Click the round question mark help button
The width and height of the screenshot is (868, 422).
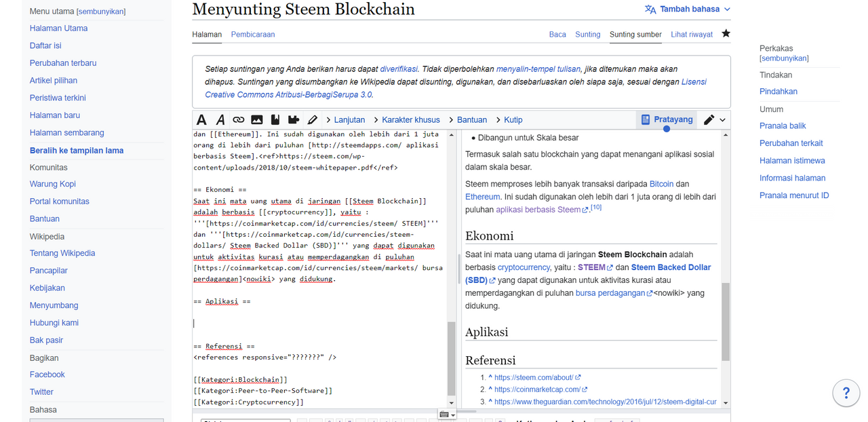point(846,393)
